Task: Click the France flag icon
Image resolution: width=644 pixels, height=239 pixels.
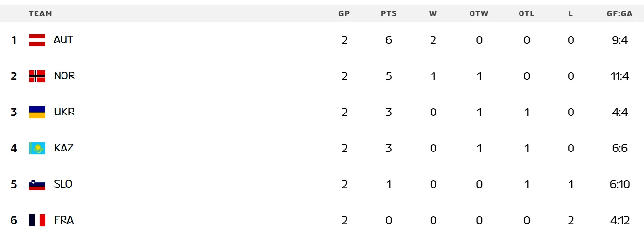Action: pos(37,220)
